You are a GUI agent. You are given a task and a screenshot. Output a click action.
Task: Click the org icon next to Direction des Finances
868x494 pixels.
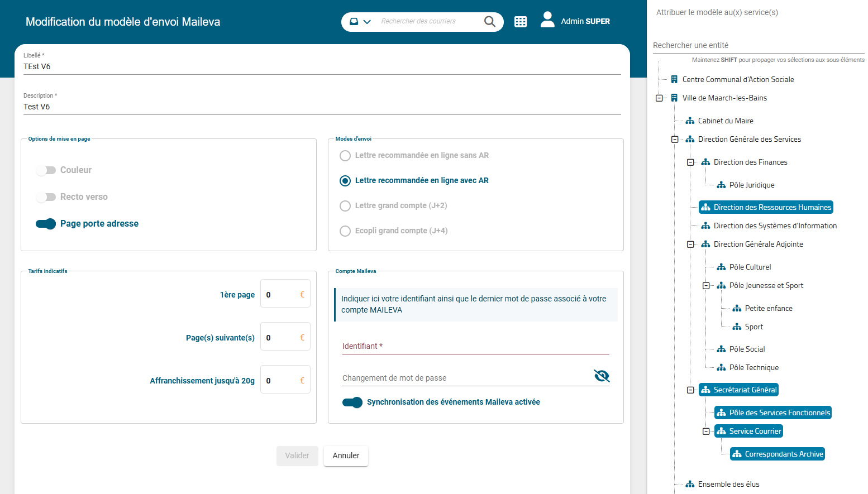click(x=705, y=162)
